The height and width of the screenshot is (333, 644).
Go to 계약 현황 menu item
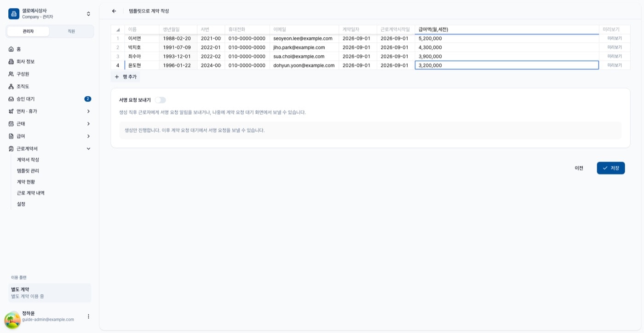coord(26,181)
